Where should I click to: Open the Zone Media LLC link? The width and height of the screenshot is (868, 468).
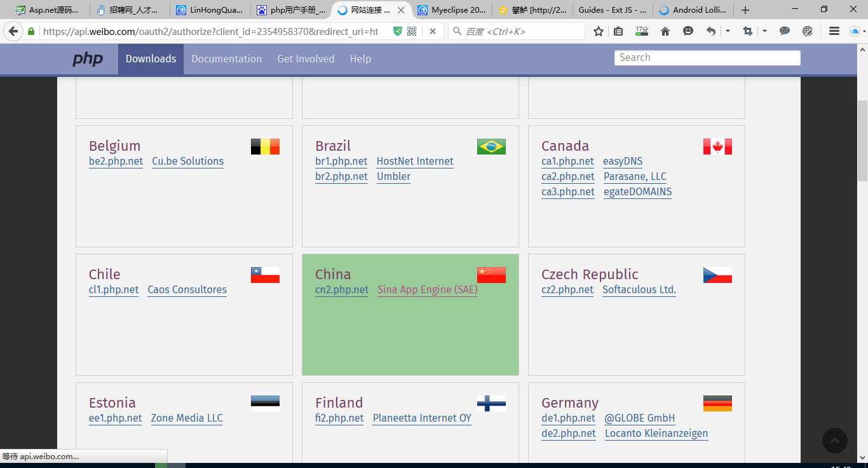pos(187,418)
